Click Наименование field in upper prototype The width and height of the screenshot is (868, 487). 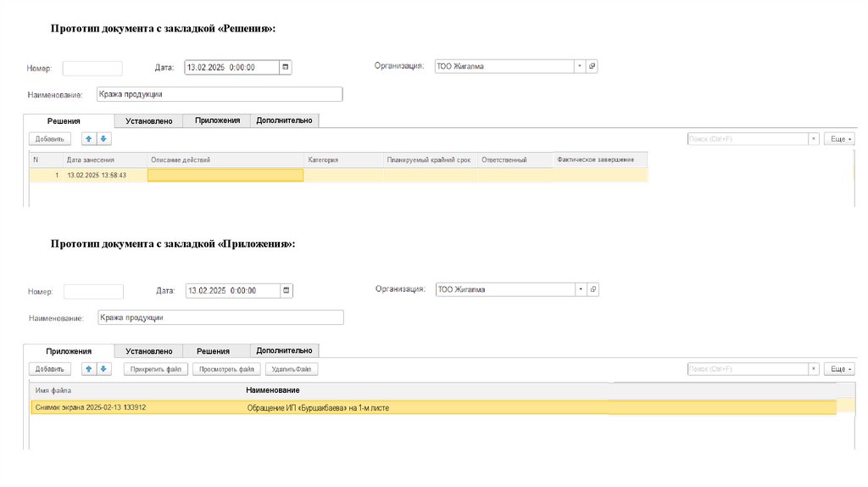pyautogui.click(x=220, y=94)
